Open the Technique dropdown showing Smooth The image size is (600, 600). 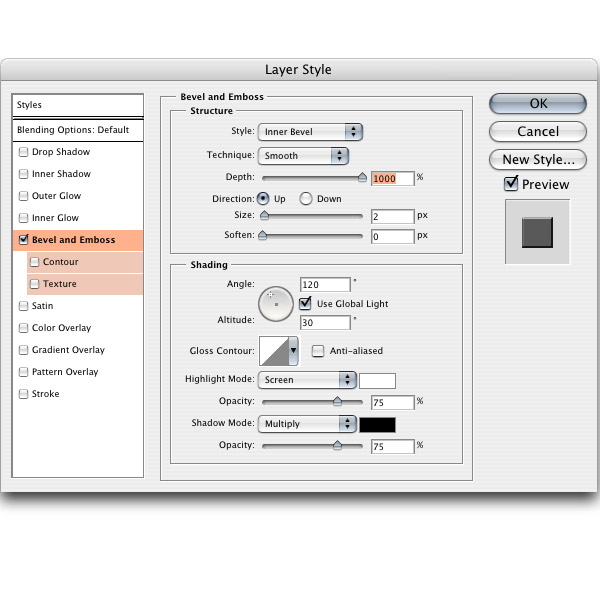tap(303, 156)
